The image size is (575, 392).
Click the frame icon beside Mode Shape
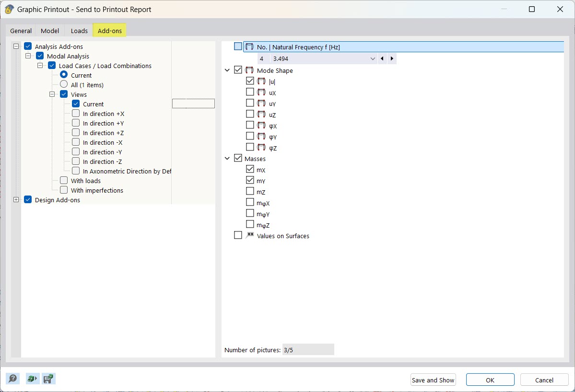click(249, 69)
